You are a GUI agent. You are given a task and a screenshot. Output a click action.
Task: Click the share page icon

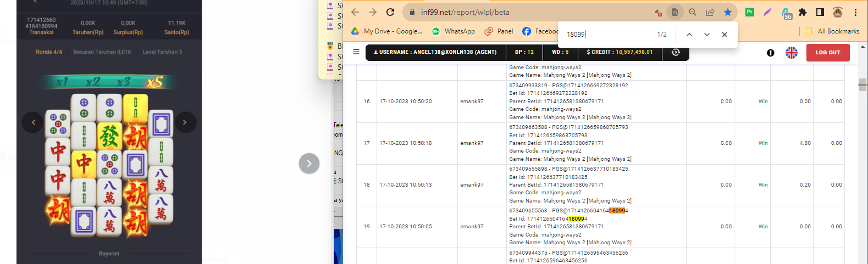pos(710,12)
